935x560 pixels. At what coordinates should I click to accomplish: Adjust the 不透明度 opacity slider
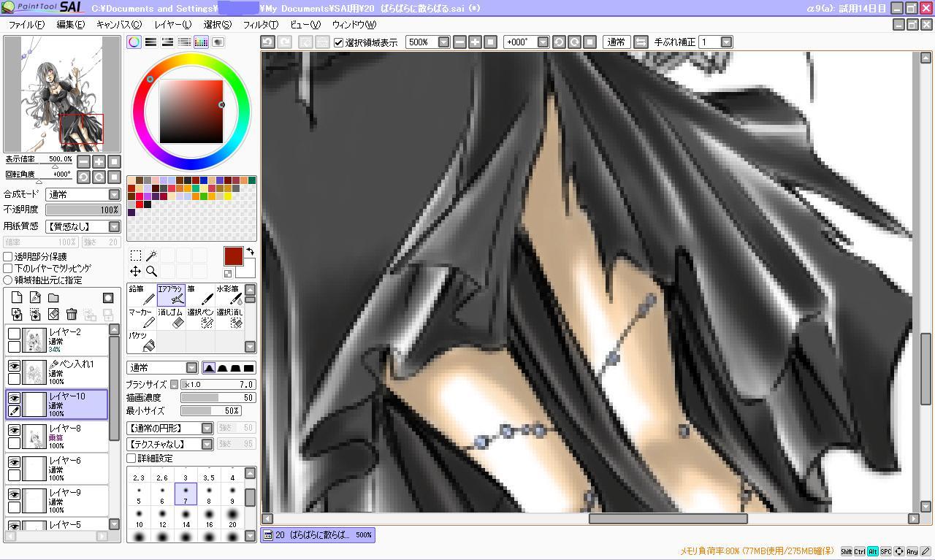pos(83,210)
